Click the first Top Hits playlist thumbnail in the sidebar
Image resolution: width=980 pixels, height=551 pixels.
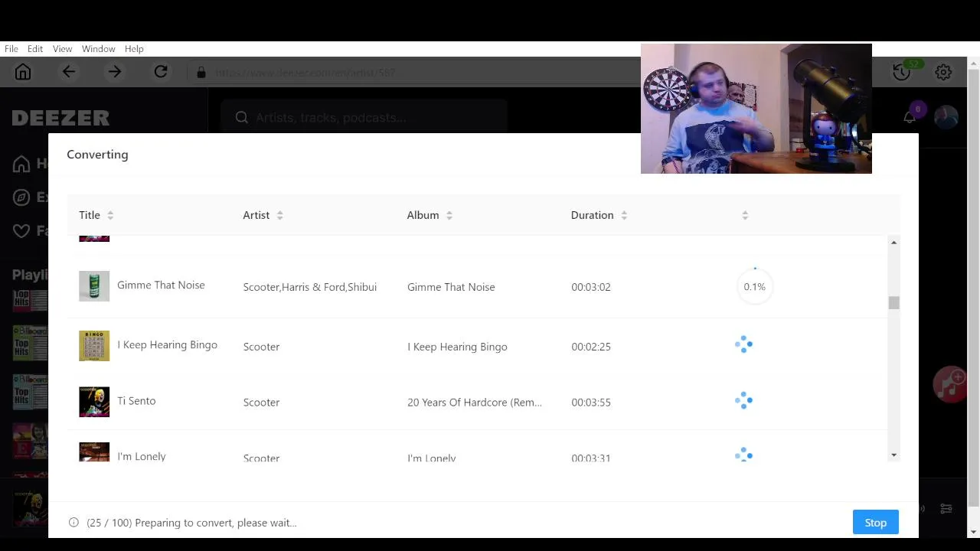pyautogui.click(x=30, y=300)
